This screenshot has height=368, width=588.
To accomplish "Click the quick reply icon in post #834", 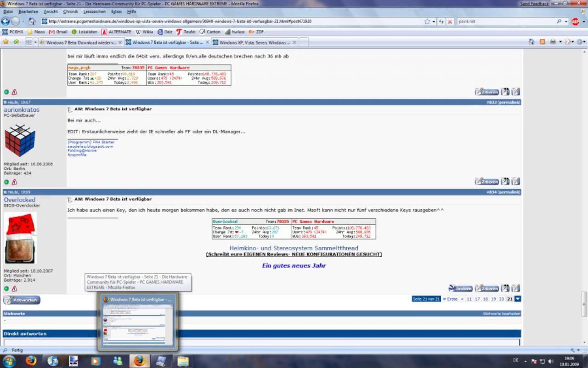I will click(516, 288).
